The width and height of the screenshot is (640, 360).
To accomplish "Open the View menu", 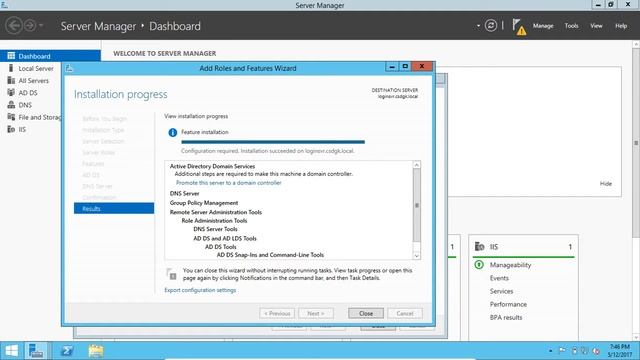I will pyautogui.click(x=596, y=26).
